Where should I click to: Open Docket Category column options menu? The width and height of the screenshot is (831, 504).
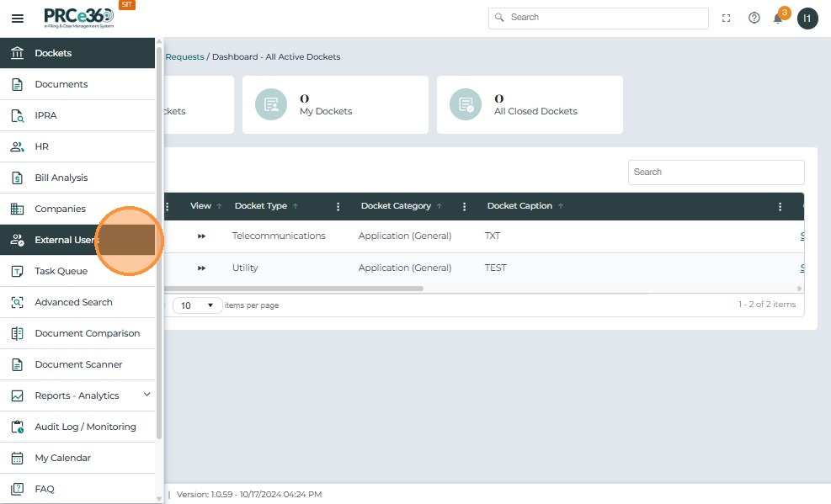click(x=464, y=207)
